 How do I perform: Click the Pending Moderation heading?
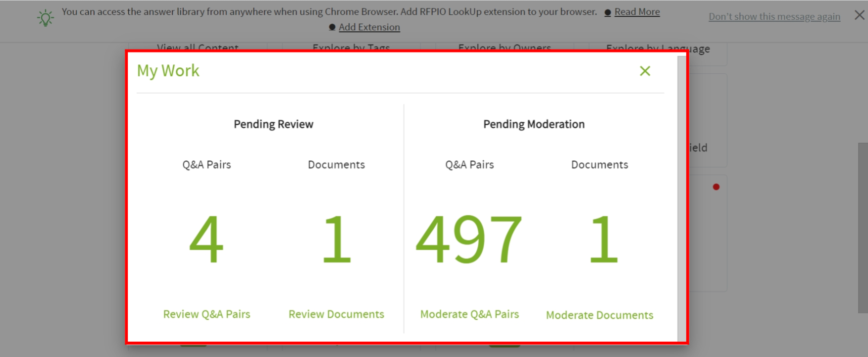click(x=534, y=124)
